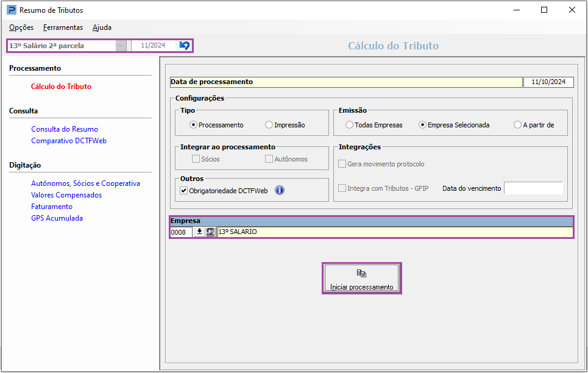Image resolution: width=588 pixels, height=373 pixels.
Task: Click the app logo in the title bar
Action: pyautogui.click(x=12, y=10)
